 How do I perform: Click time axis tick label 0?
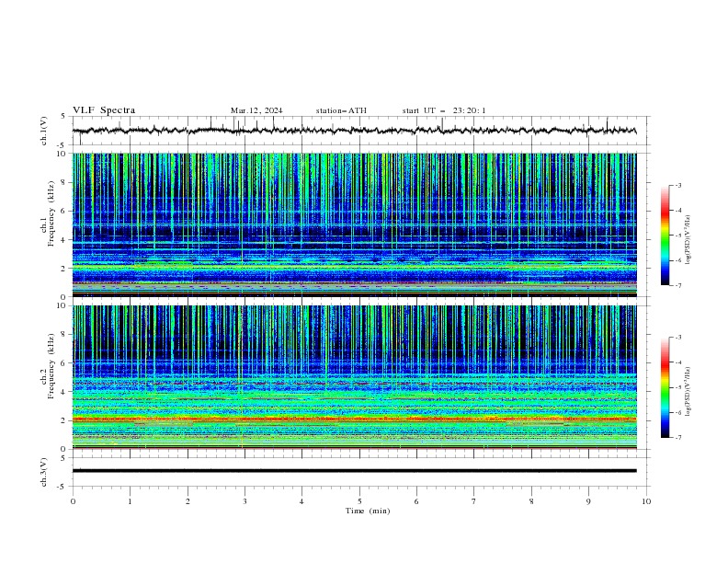tap(73, 501)
